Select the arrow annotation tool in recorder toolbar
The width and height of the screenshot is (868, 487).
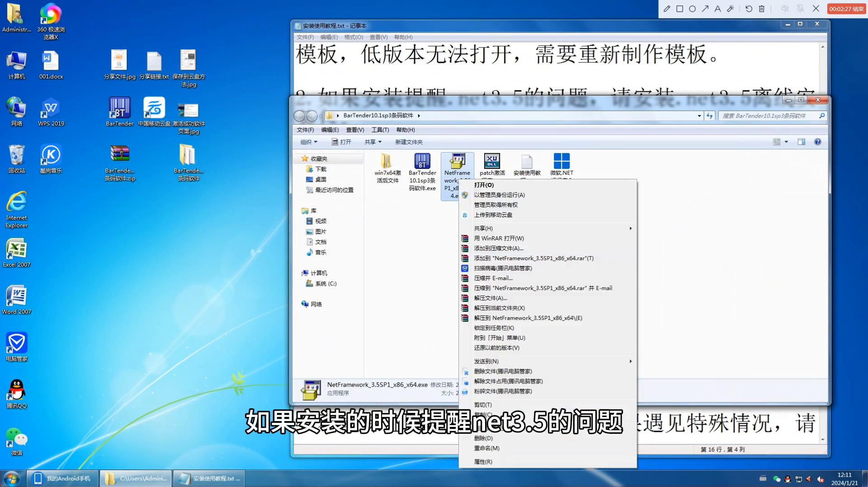[705, 9]
